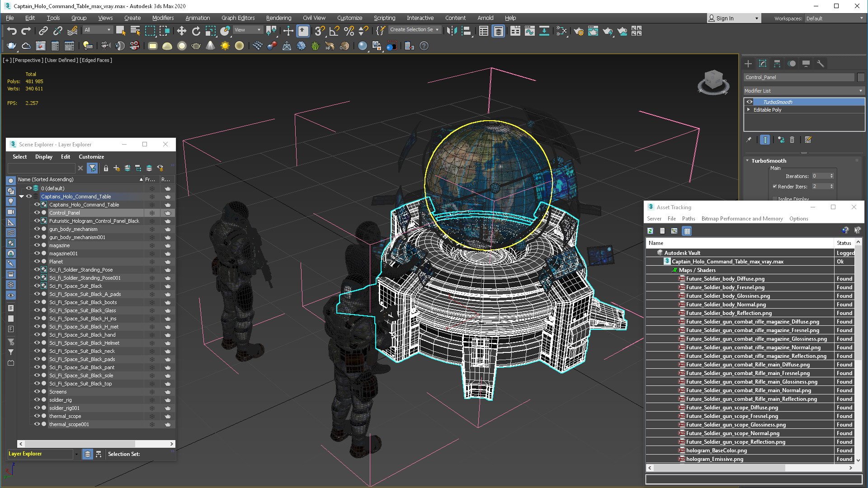Click the Status column header in Asset Tracking
Image resolution: width=868 pixels, height=488 pixels.
(844, 243)
